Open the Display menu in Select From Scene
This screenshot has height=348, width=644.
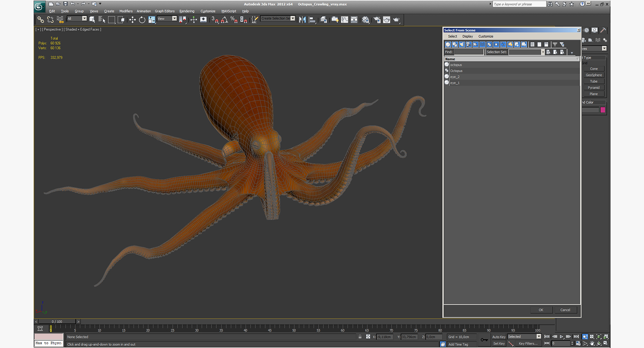coord(467,37)
